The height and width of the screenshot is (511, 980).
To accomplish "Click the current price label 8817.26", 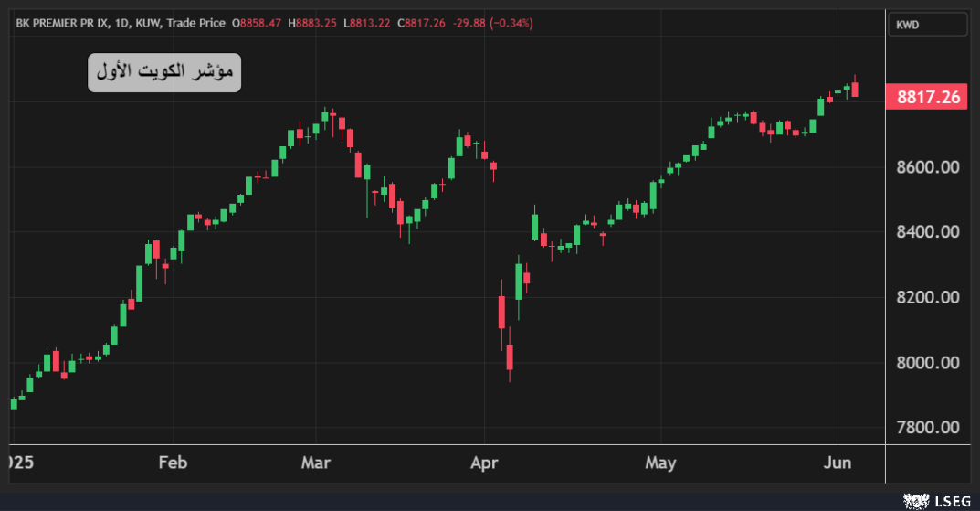I will (927, 96).
